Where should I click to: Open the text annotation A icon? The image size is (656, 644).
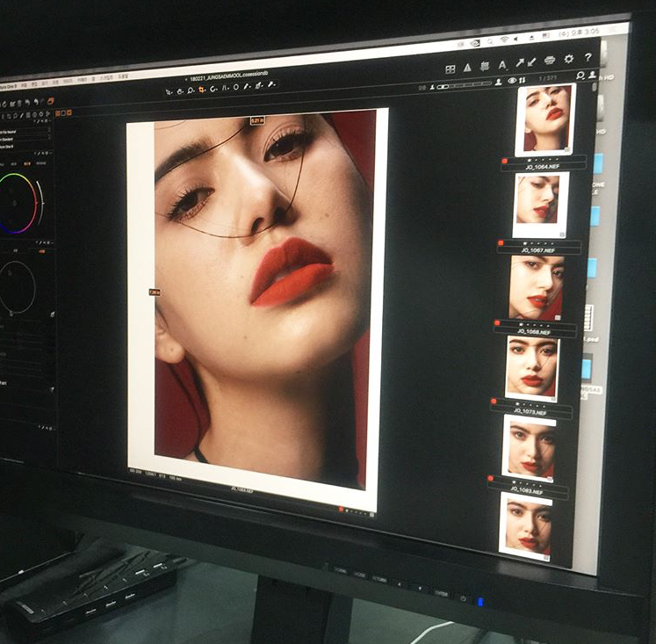point(503,65)
